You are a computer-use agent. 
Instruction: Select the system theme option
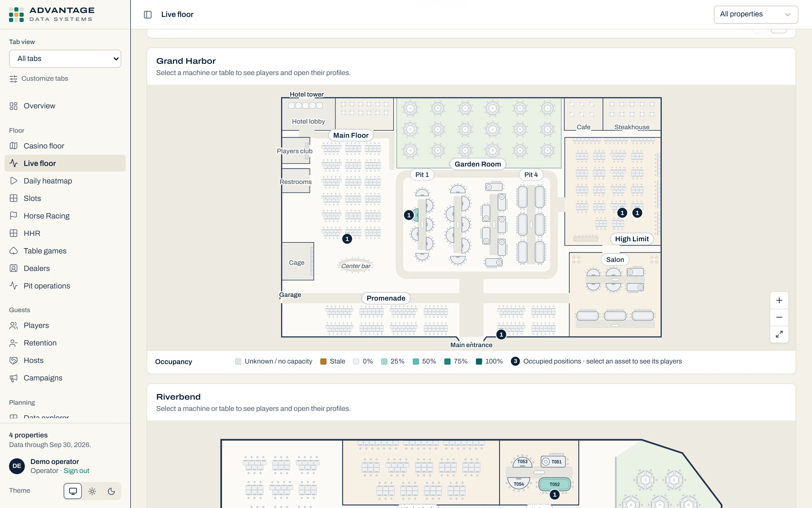pos(73,491)
